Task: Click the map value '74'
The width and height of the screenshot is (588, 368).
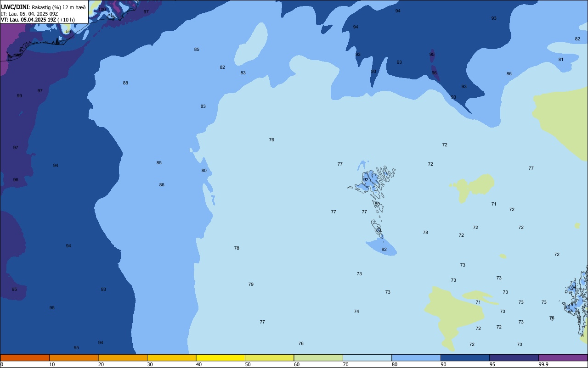Action: point(356,312)
